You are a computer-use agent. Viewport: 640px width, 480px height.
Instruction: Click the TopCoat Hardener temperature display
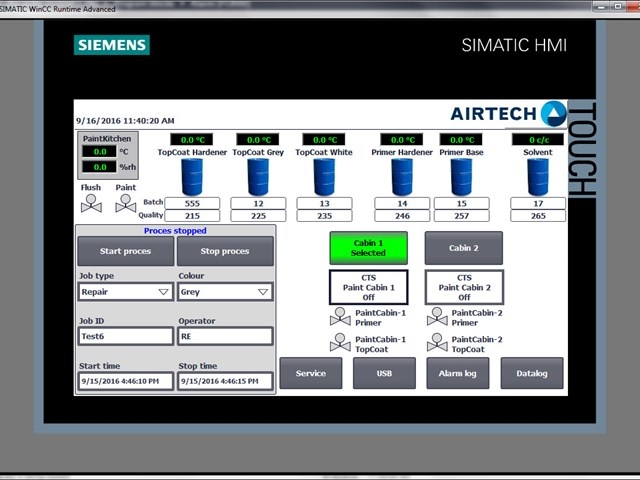[192, 140]
